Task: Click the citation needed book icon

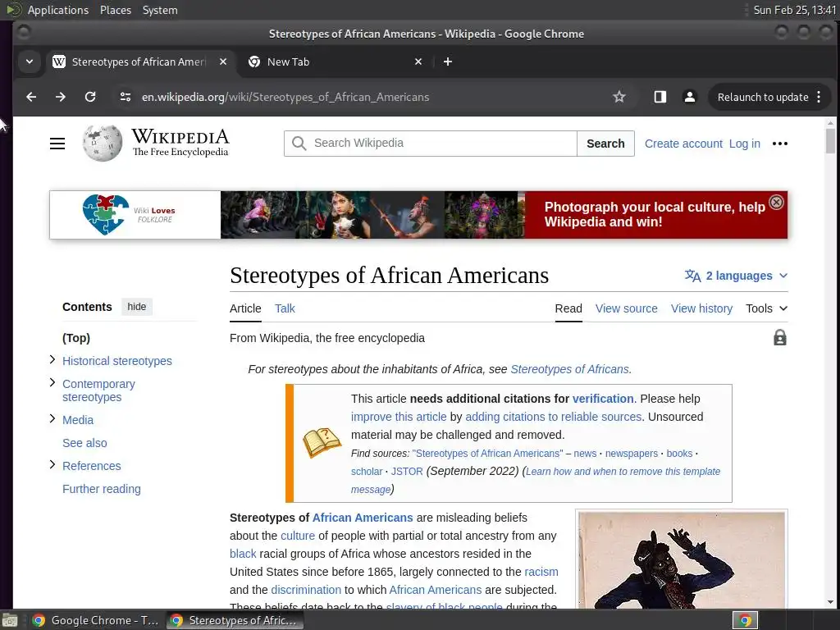Action: [x=322, y=442]
